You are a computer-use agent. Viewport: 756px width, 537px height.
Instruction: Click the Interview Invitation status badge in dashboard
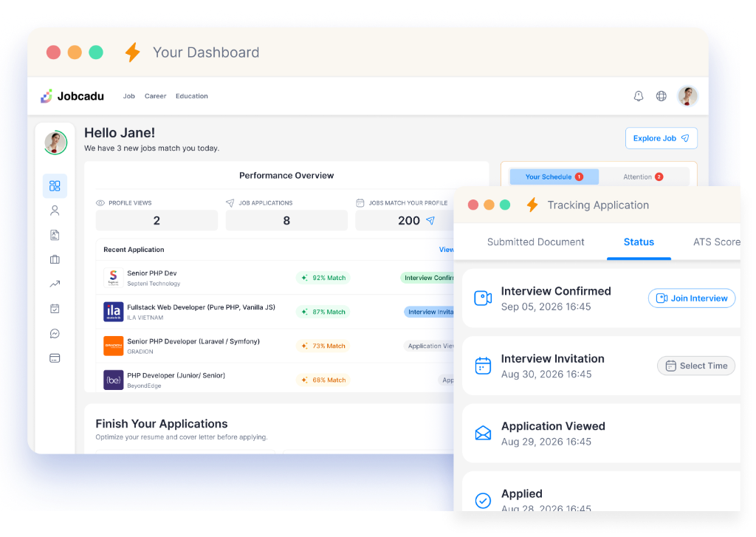click(x=429, y=312)
